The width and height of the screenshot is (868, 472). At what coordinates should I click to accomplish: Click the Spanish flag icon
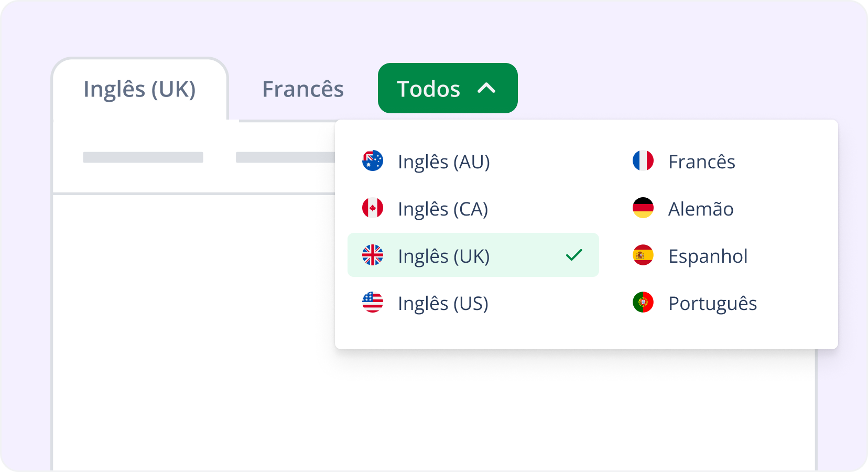click(643, 255)
